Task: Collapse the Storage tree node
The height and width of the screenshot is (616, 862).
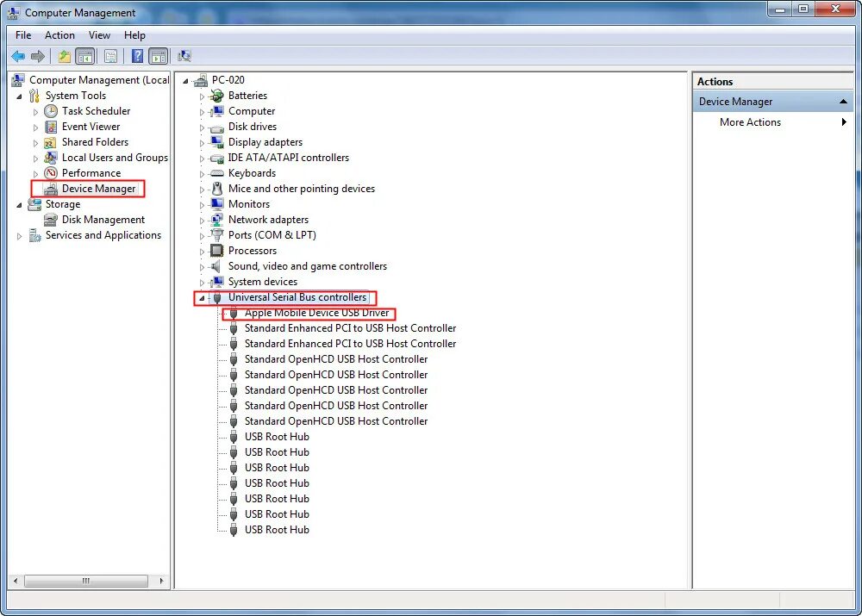Action: click(x=19, y=205)
